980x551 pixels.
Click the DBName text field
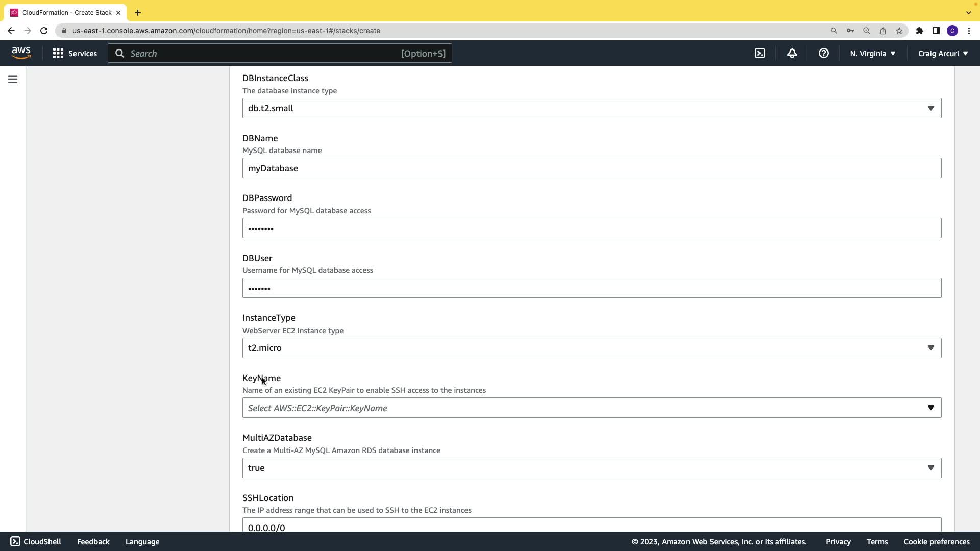[592, 168]
